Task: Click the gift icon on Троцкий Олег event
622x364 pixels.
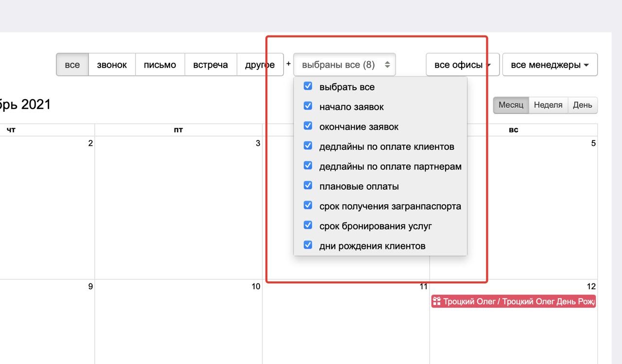Action: pyautogui.click(x=437, y=301)
